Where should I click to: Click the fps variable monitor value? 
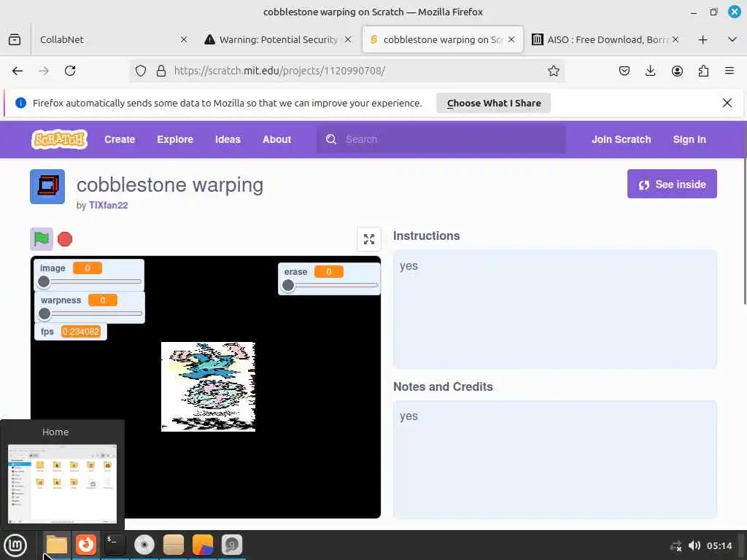tap(81, 332)
